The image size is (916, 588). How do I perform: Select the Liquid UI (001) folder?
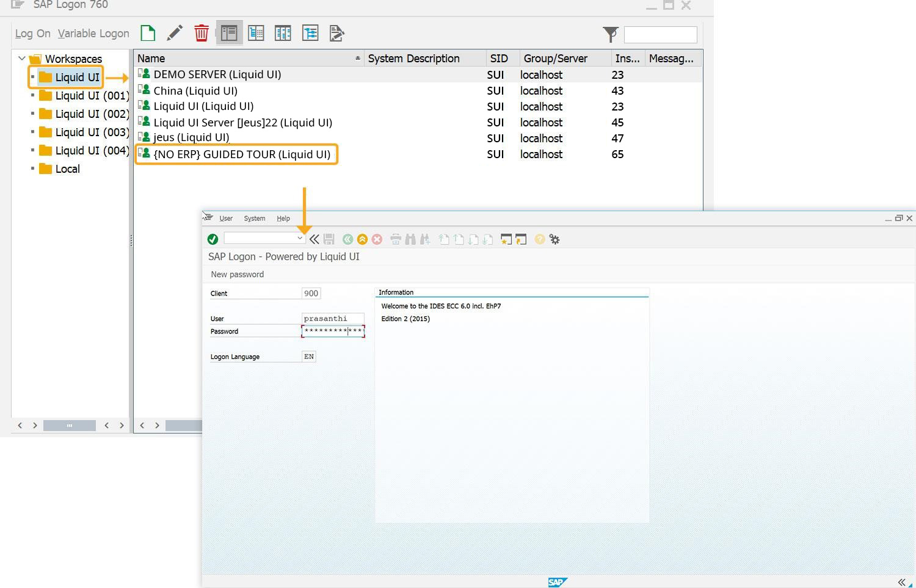pyautogui.click(x=84, y=95)
